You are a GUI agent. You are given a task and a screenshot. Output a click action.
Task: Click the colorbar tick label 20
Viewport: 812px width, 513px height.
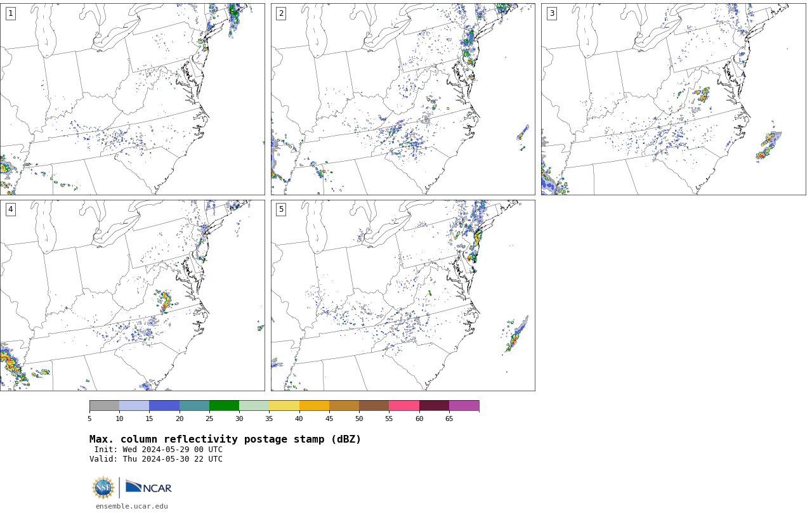tap(180, 419)
